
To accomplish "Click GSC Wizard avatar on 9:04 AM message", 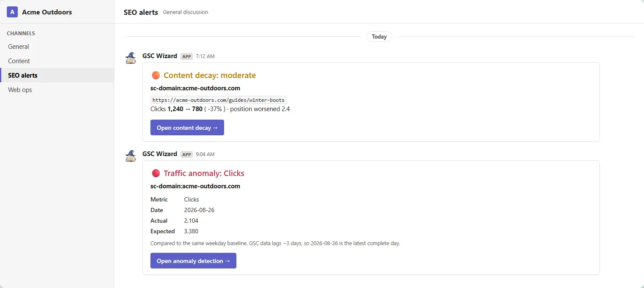I will (131, 156).
